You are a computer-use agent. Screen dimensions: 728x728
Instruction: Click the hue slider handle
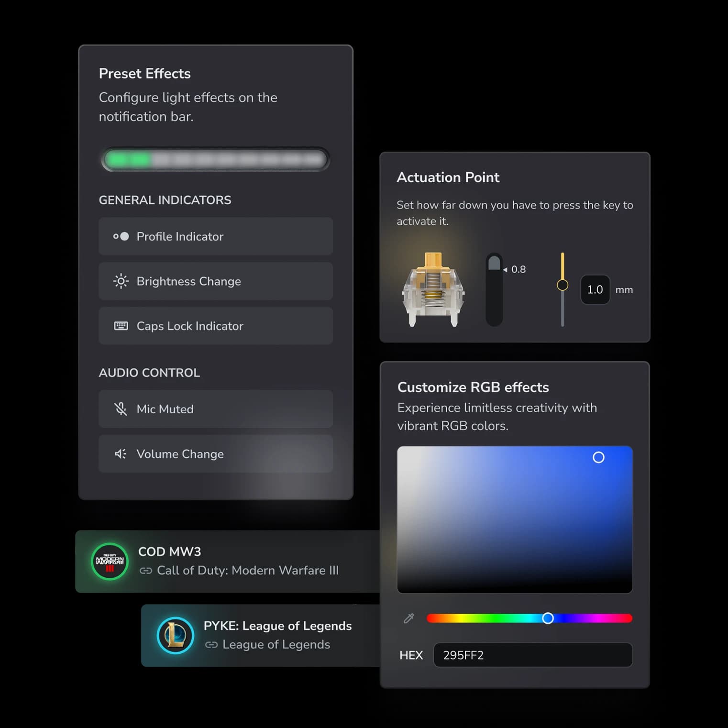coord(548,618)
